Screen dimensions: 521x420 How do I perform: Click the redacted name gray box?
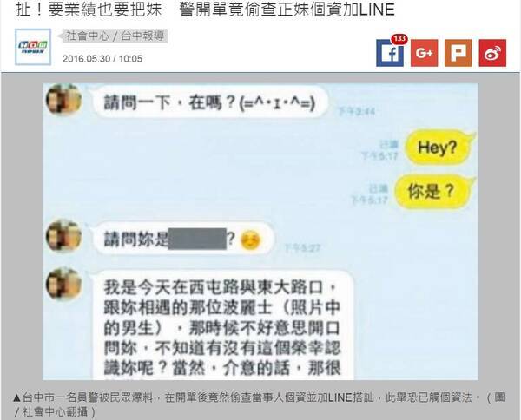coord(197,239)
